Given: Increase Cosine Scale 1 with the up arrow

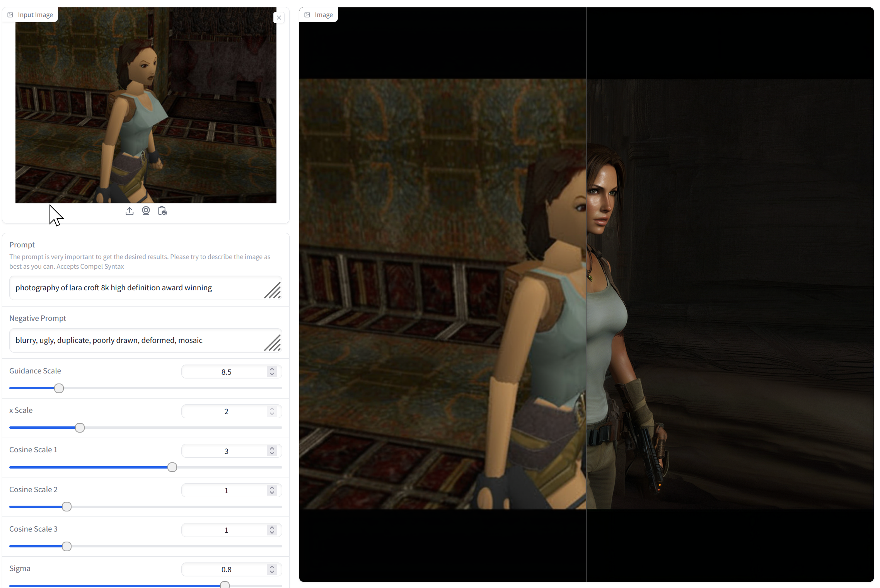Looking at the screenshot, I should pos(272,448).
